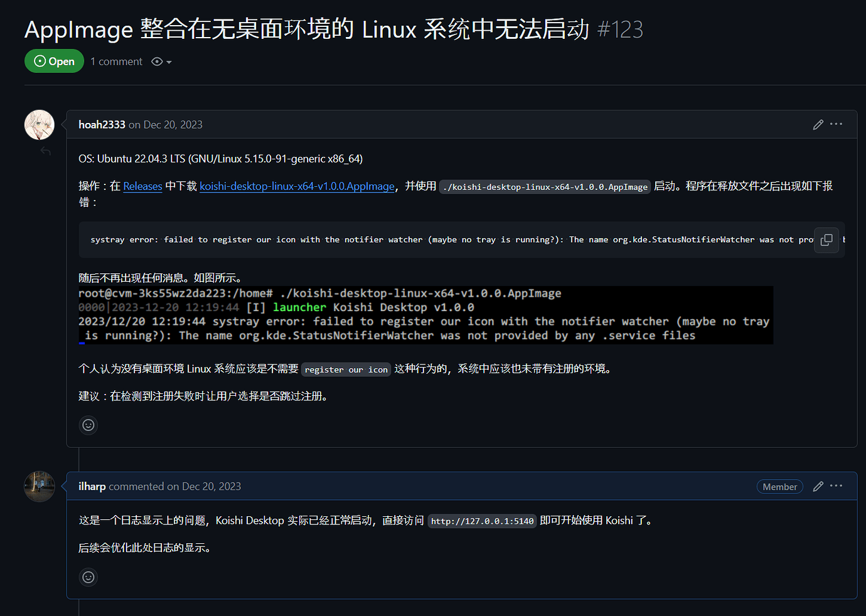Open hoah2333's avatar picture
Screen dimensions: 866x616
[x=40, y=125]
